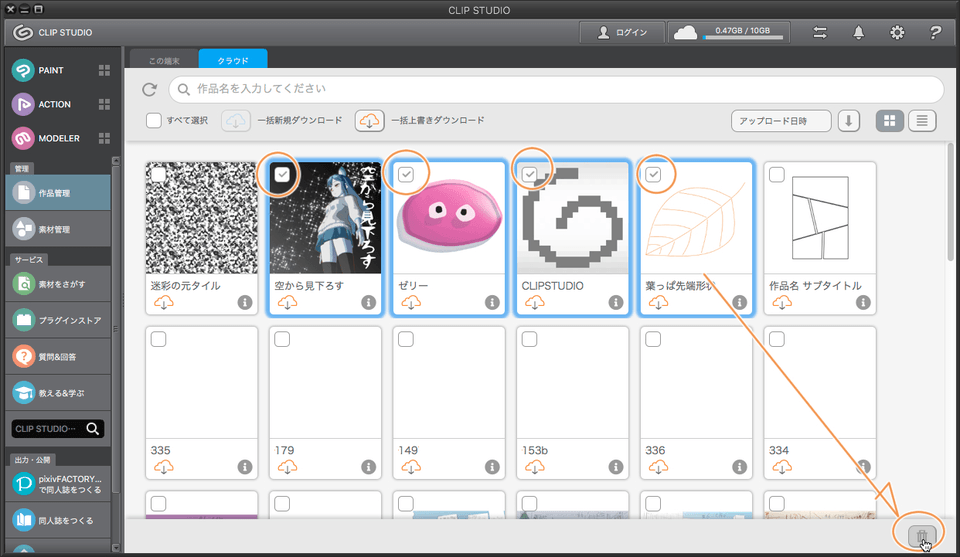This screenshot has height=557, width=960.
Task: Click the trash delete icon
Action: [x=923, y=536]
